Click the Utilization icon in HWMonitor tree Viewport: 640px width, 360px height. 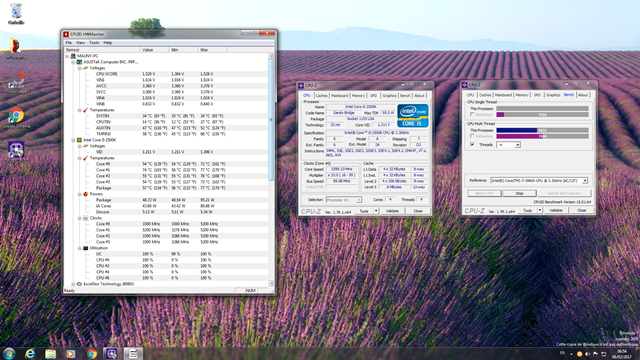[x=86, y=248]
